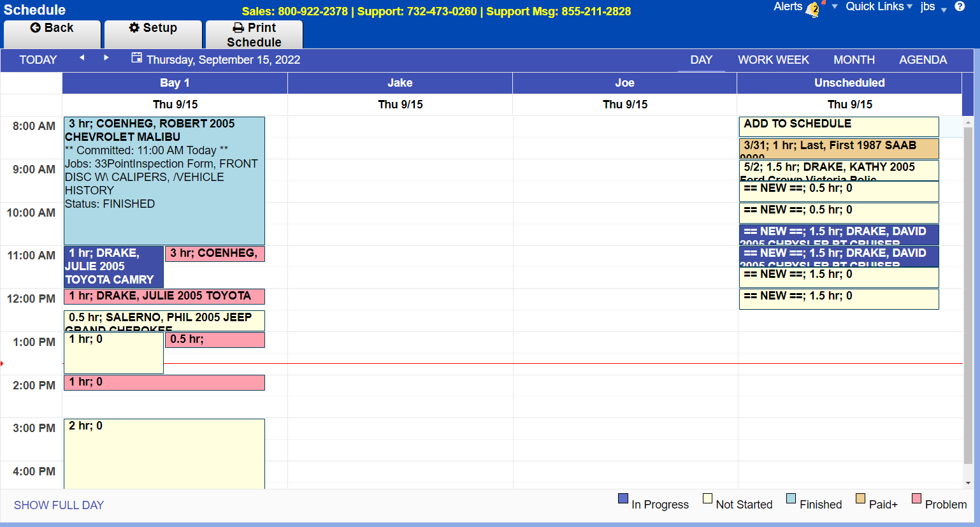The image size is (980, 527).
Task: Click the Not Started legend color swatch
Action: click(707, 499)
